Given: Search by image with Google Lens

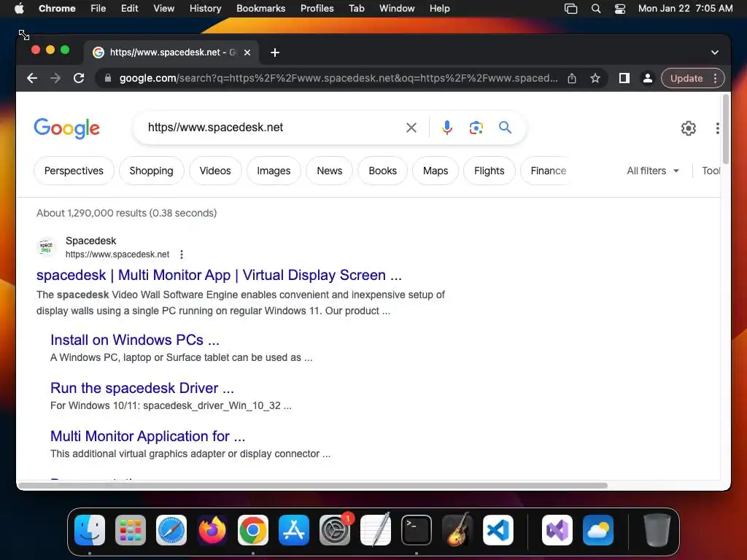Looking at the screenshot, I should [x=476, y=128].
